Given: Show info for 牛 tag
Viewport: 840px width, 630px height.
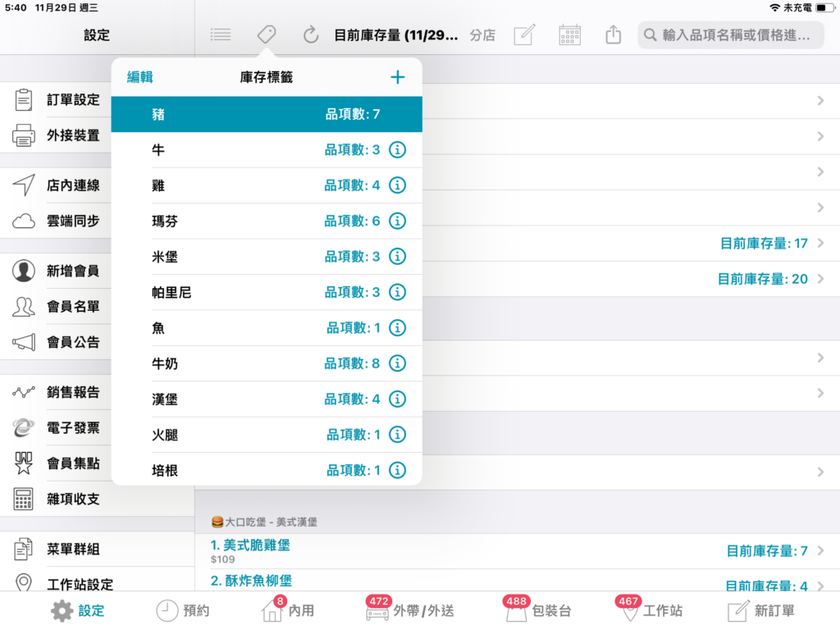Looking at the screenshot, I should (397, 149).
